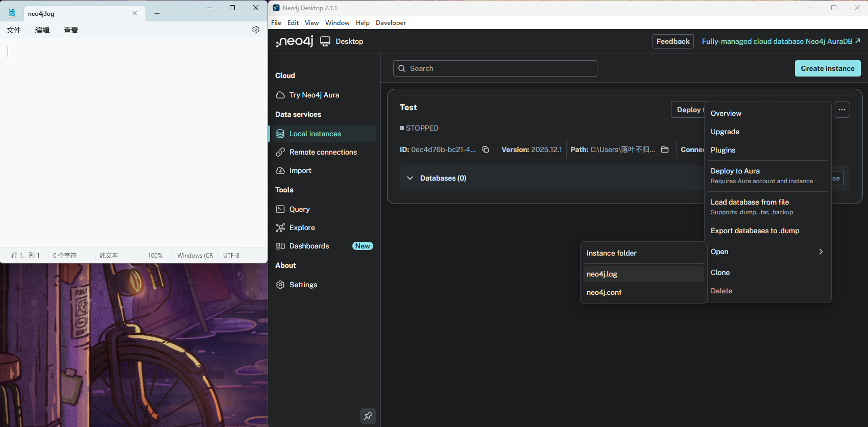868x427 pixels.
Task: Open zoom level 100% in Notepad status bar
Action: click(x=155, y=255)
